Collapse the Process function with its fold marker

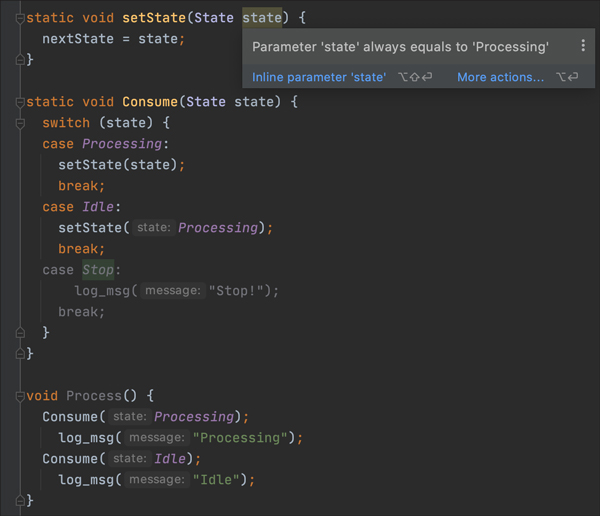(20, 396)
